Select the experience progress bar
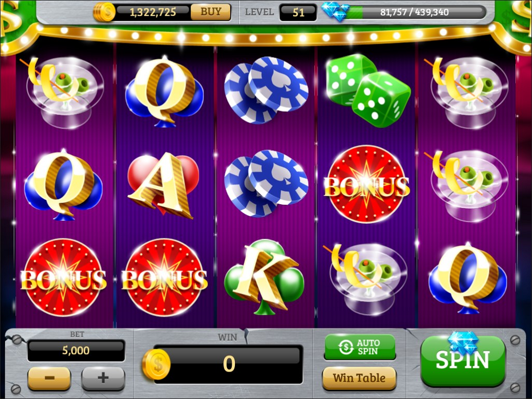This screenshot has width=532, height=399. coord(414,12)
